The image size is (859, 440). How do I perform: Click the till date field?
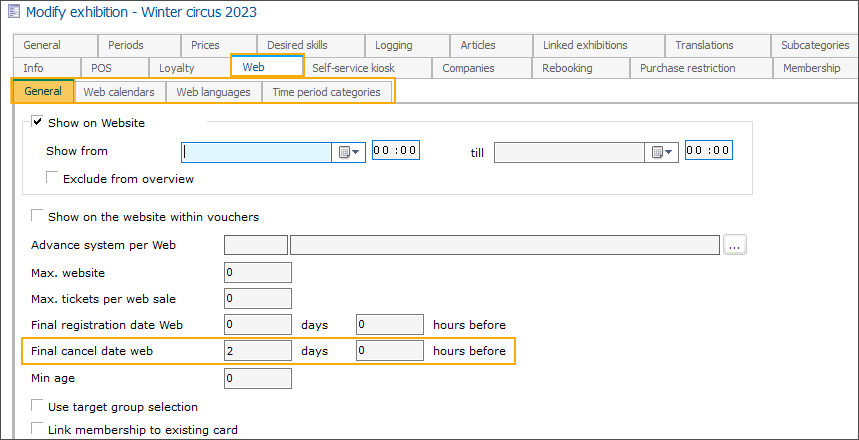(x=569, y=152)
